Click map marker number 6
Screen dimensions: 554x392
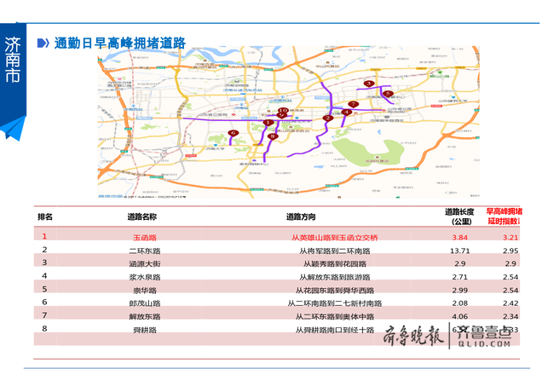tap(234, 133)
